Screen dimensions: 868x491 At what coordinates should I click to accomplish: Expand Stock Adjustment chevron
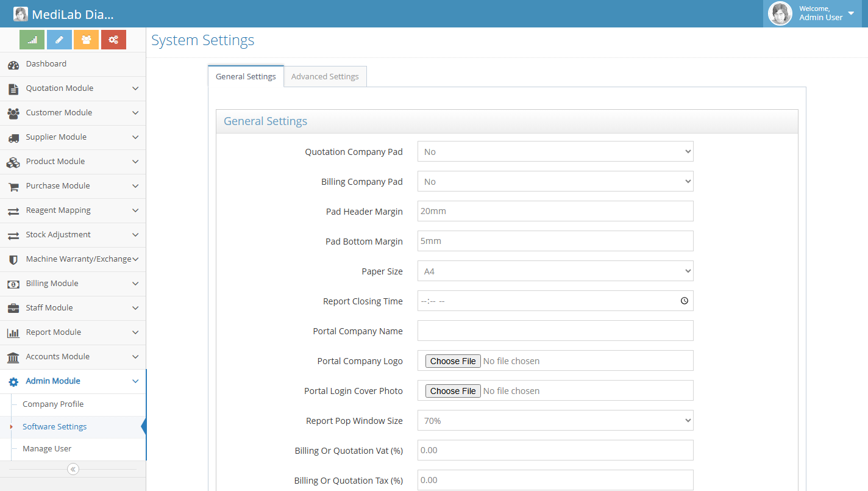click(x=135, y=235)
